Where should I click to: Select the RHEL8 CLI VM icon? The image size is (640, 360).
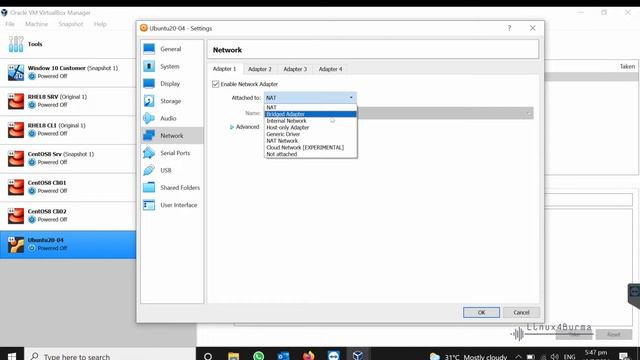[16, 130]
